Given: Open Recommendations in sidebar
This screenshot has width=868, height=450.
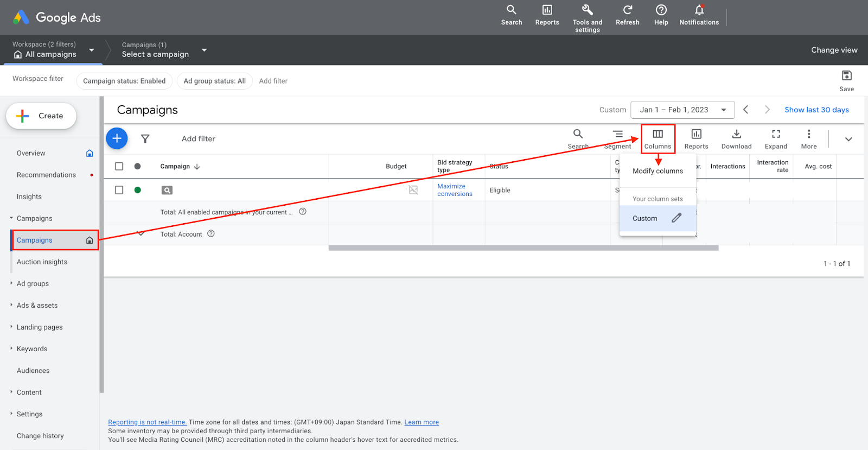Looking at the screenshot, I should [x=46, y=175].
